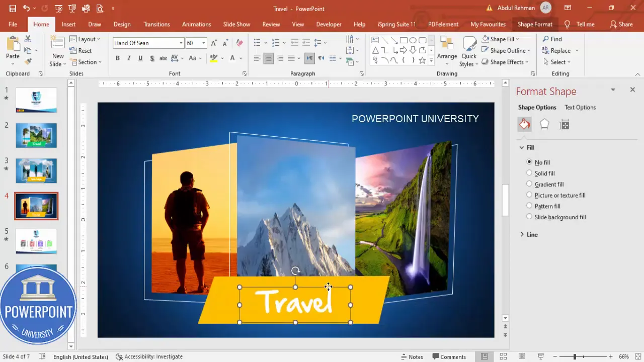Decrease font size with the smaller A icon
Screen dimensions: 644x362
(225, 43)
